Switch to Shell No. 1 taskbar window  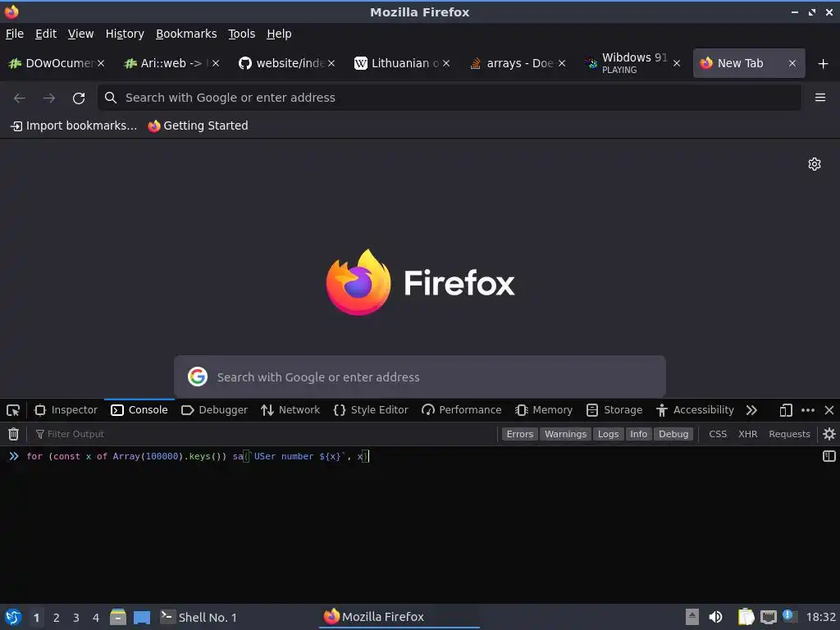point(199,617)
